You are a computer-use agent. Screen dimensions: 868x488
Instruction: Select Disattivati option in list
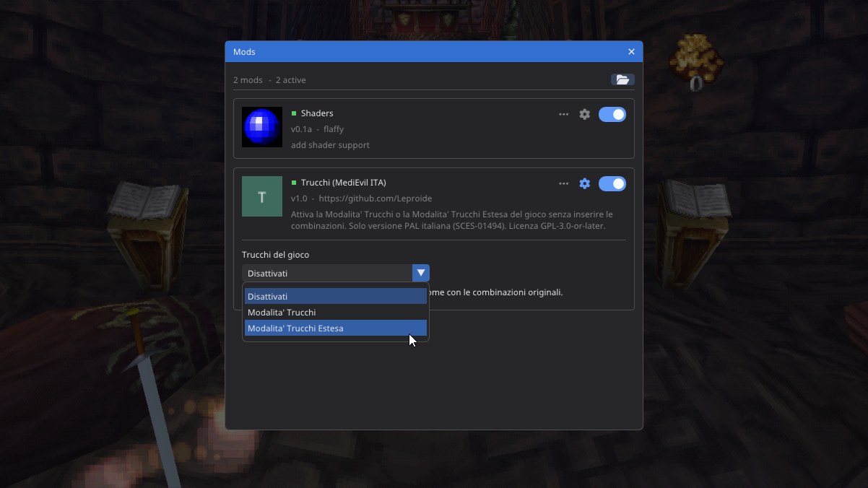coord(336,297)
